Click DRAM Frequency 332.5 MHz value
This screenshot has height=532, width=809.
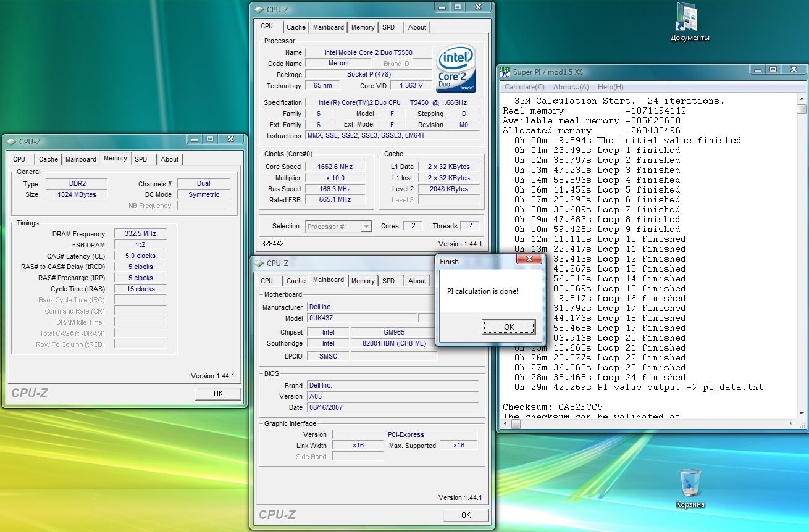click(140, 234)
